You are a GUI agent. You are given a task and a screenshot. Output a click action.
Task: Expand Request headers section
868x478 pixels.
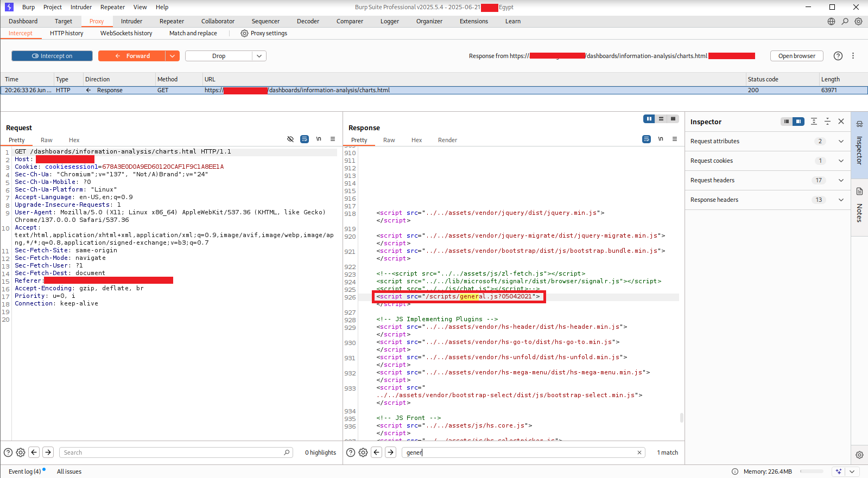point(841,180)
